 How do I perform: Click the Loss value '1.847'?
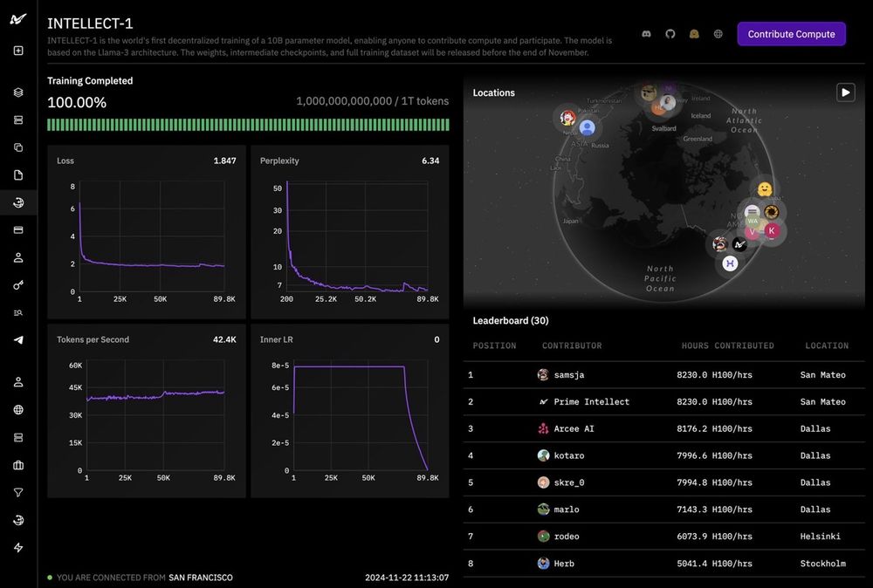[225, 161]
